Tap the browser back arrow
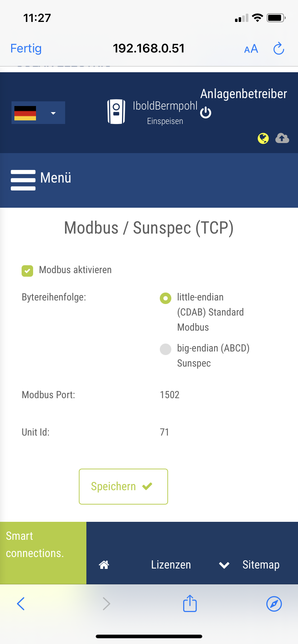298x644 pixels. tap(21, 603)
